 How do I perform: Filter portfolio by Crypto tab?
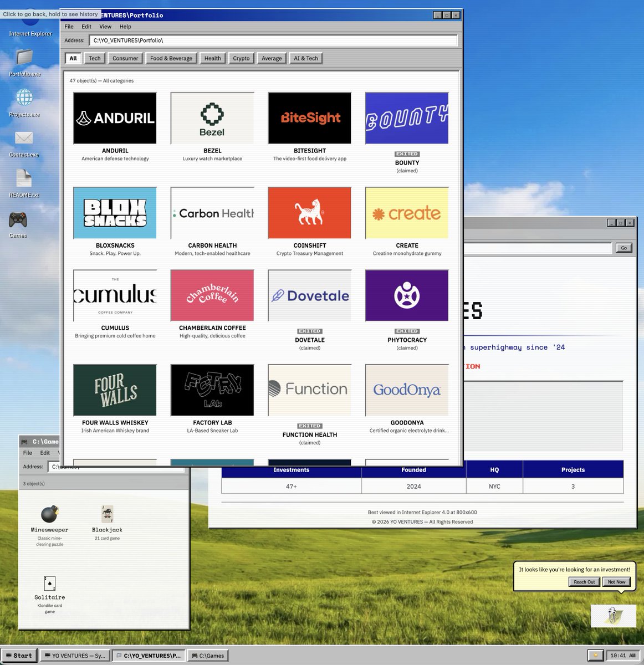click(x=241, y=58)
